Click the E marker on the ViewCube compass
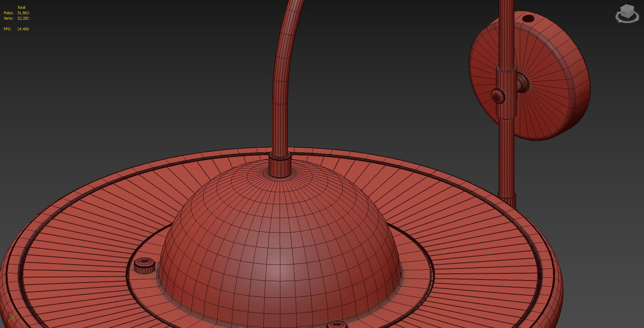 click(638, 20)
